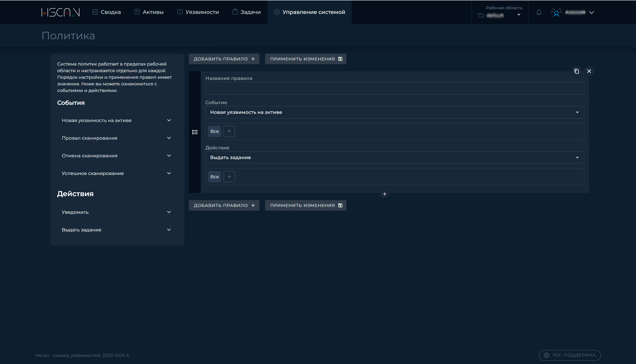Open the notifications bell
The height and width of the screenshot is (364, 636).
tap(539, 12)
